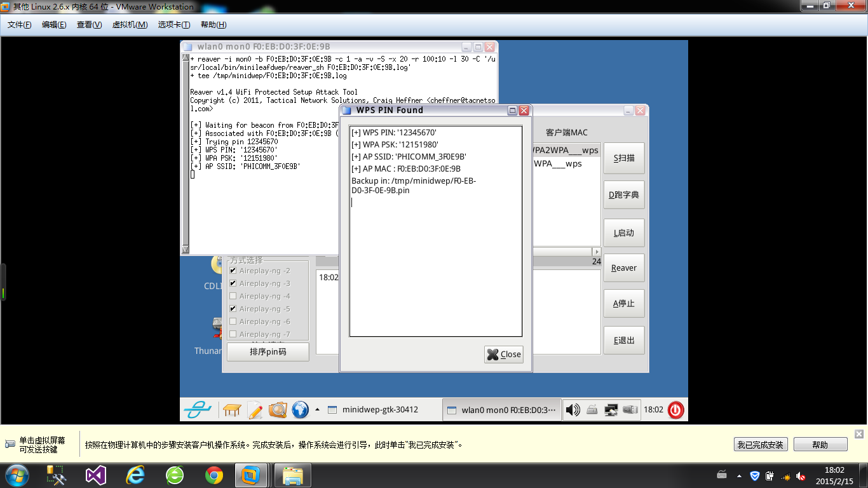The width and height of the screenshot is (868, 488).
Task: Select the WPA___wps row in AP list
Action: click(566, 163)
